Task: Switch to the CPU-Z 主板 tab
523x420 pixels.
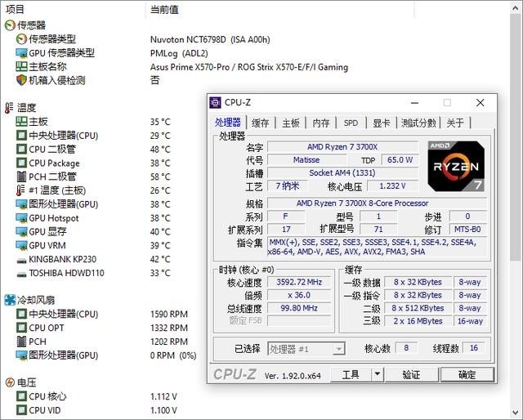Action: coord(291,123)
